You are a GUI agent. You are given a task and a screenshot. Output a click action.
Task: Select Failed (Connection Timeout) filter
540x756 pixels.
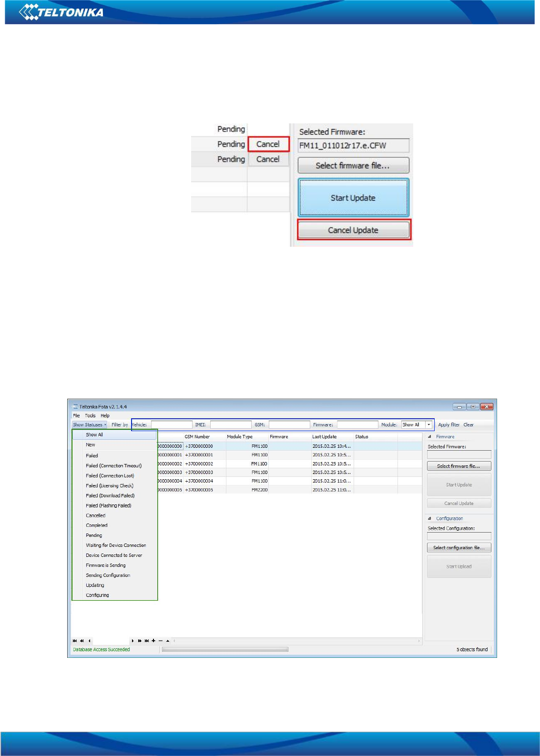coord(114,465)
